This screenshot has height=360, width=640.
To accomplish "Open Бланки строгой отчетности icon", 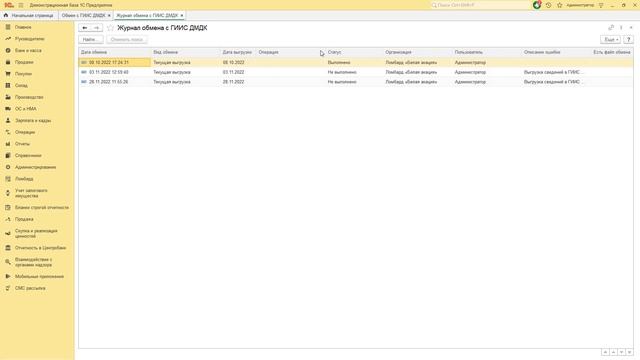I will (x=8, y=207).
